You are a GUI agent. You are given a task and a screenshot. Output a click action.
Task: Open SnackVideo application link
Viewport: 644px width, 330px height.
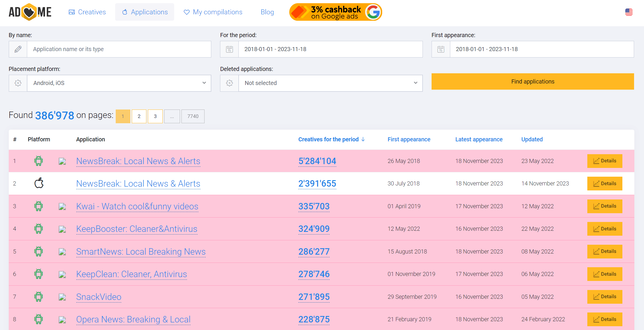(99, 297)
